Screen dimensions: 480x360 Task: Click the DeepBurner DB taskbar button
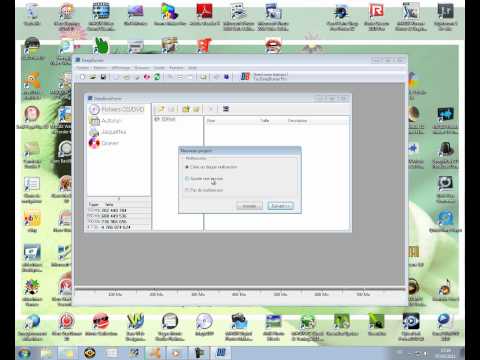point(221,353)
